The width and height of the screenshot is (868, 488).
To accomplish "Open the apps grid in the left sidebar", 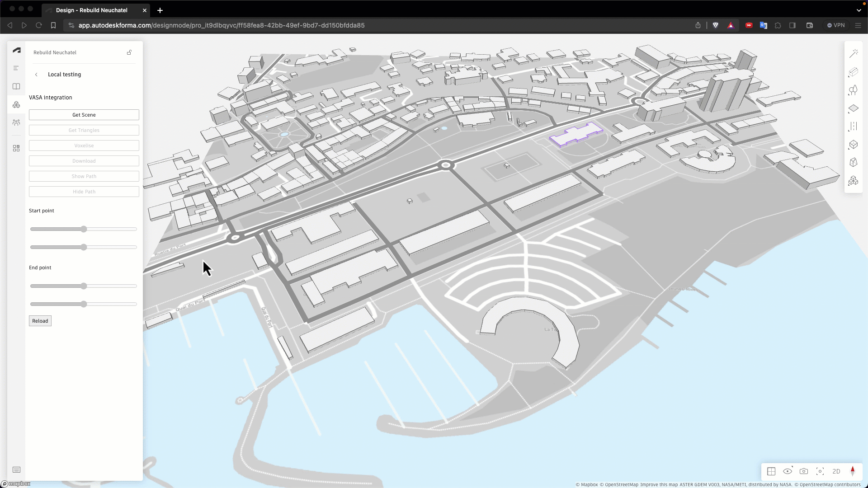I will tap(16, 148).
